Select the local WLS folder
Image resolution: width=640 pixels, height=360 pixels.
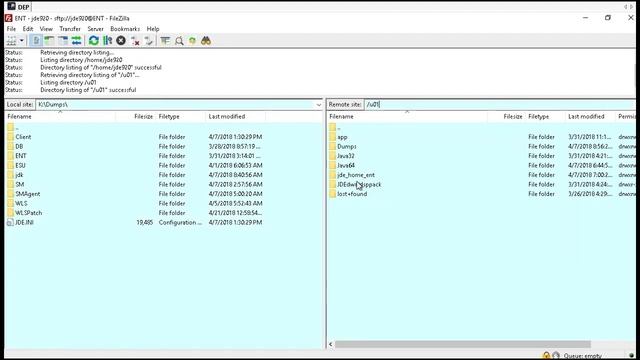21,203
